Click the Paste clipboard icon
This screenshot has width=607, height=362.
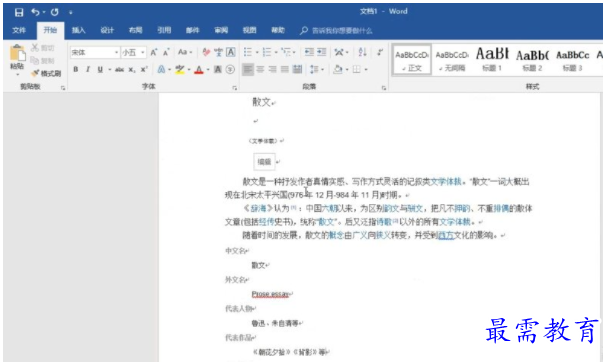(17, 53)
